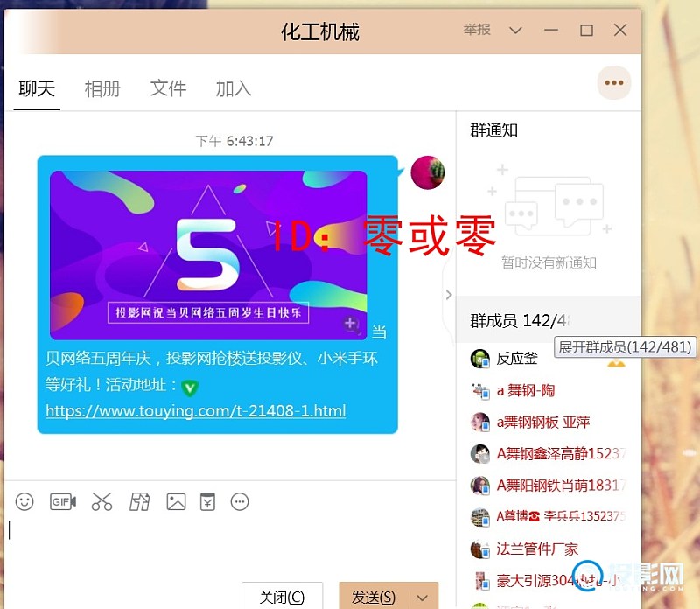Click the green V verified link icon
This screenshot has height=609, width=700.
(190, 388)
